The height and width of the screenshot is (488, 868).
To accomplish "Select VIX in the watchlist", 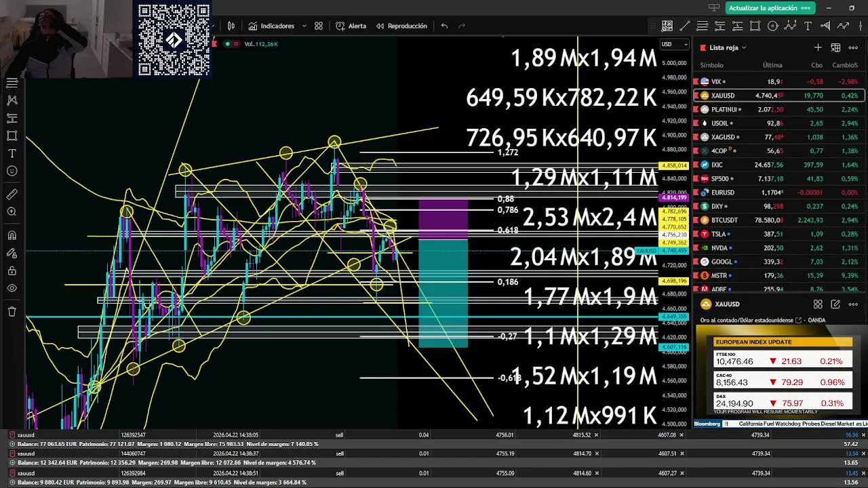I will (778, 81).
